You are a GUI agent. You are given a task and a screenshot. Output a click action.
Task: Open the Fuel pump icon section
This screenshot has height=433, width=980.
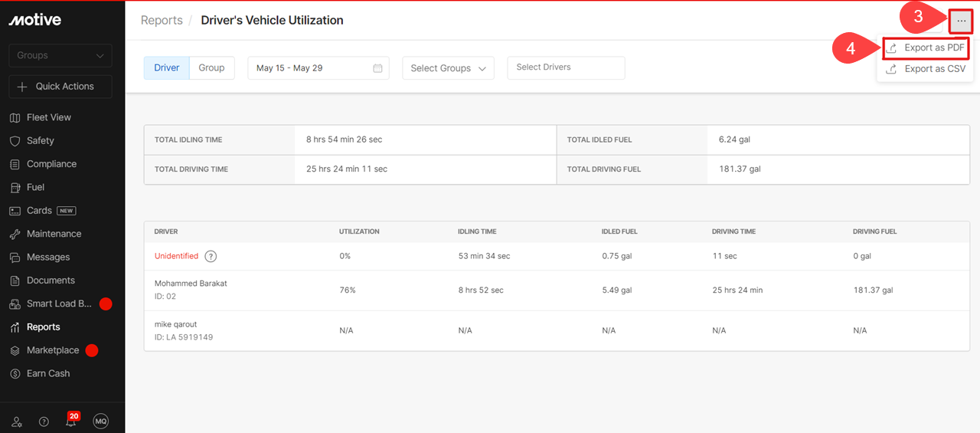point(15,188)
